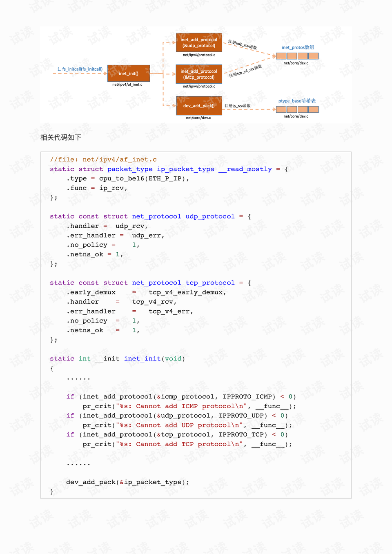392x554 pixels.
Task: Click the "注册udp_rcv函数" arrow label
Action: tap(243, 45)
